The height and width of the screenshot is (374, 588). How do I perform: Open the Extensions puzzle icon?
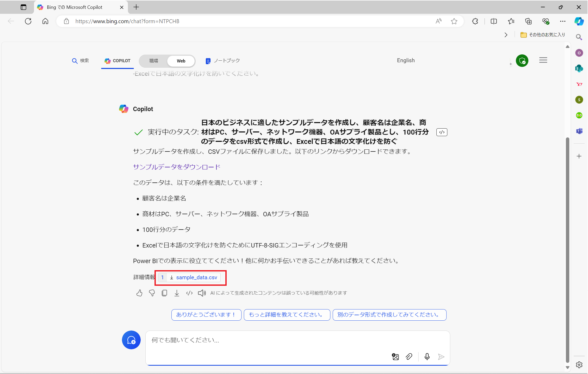point(475,21)
